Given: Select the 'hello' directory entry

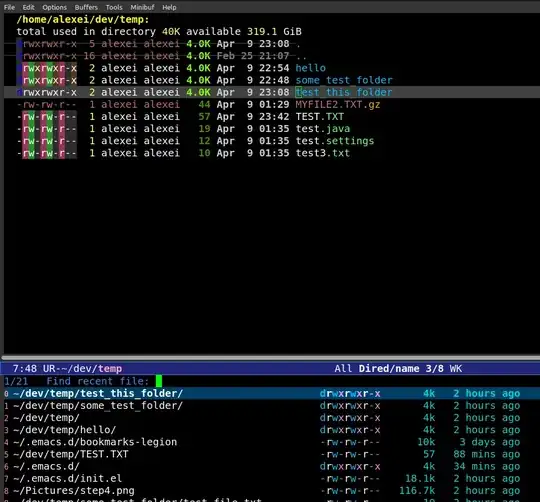Looking at the screenshot, I should click(x=310, y=68).
